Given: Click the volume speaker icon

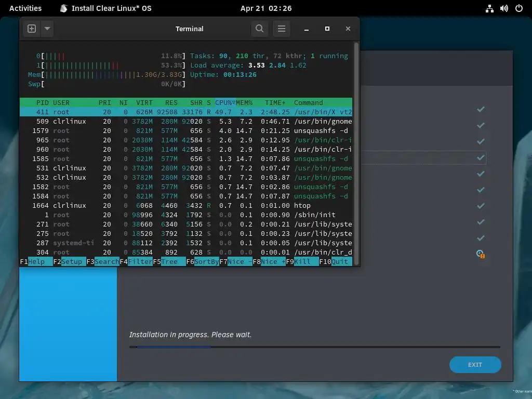Looking at the screenshot, I should [504, 8].
